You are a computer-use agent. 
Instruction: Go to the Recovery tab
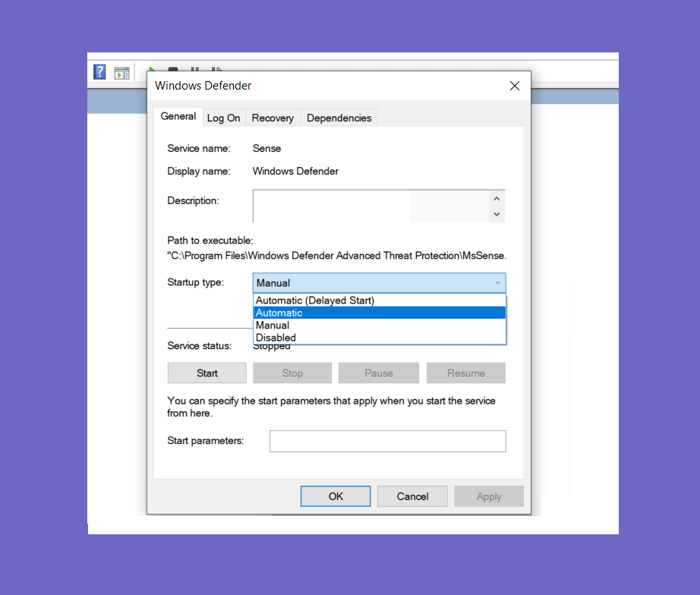coord(273,118)
